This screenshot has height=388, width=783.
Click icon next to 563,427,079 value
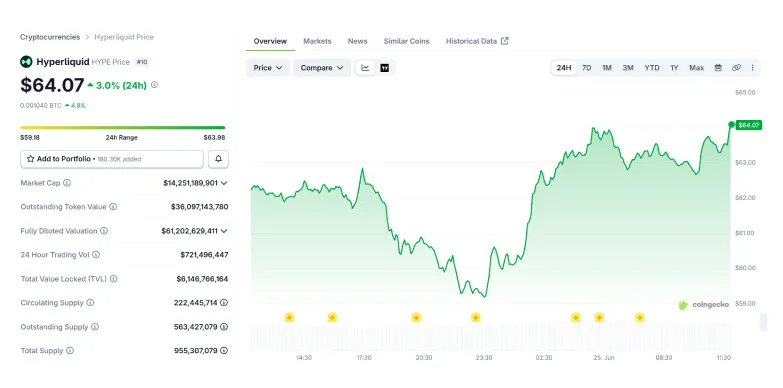click(x=224, y=327)
